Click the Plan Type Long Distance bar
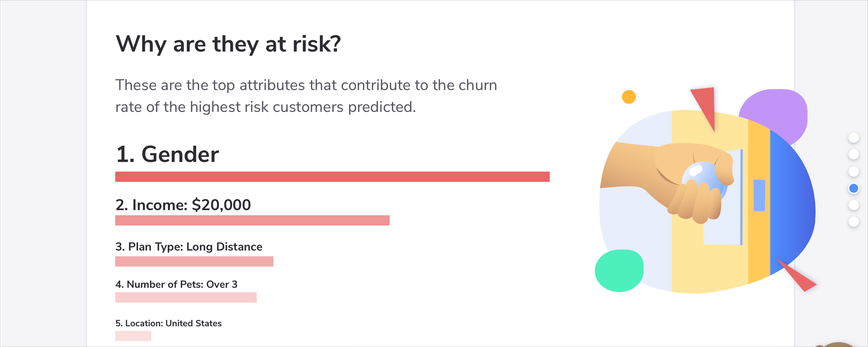This screenshot has height=347, width=868. click(194, 261)
